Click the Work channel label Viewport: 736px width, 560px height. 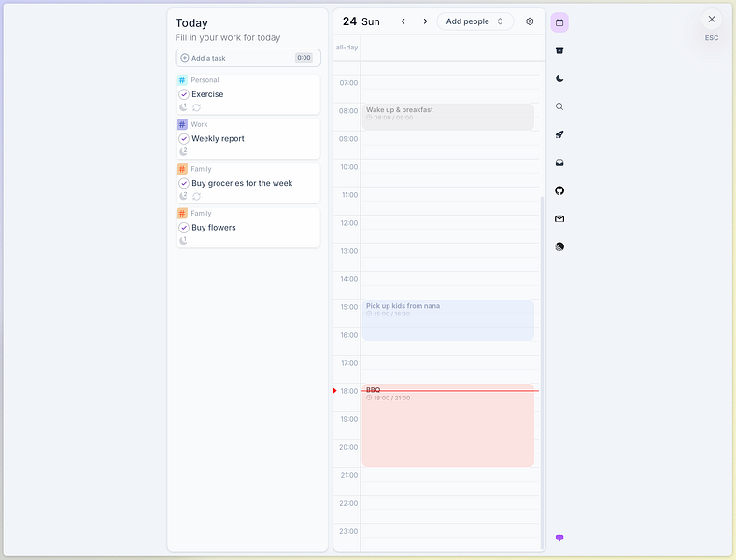(199, 124)
